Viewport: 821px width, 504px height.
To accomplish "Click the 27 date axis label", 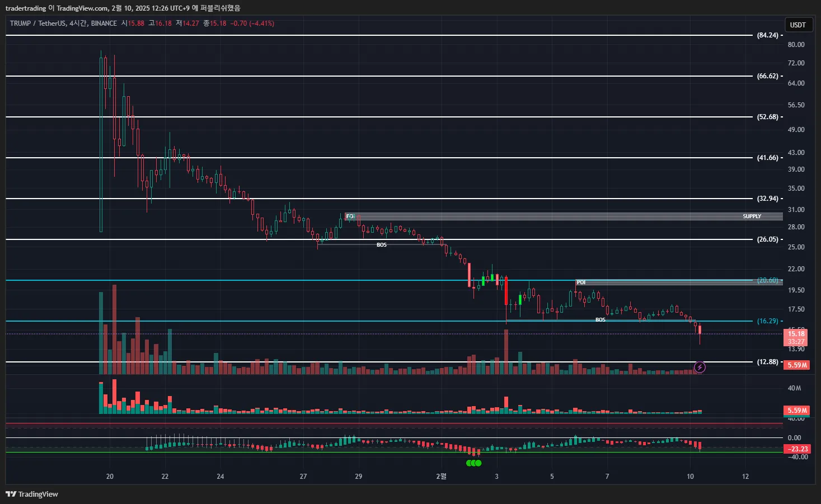I will point(303,477).
